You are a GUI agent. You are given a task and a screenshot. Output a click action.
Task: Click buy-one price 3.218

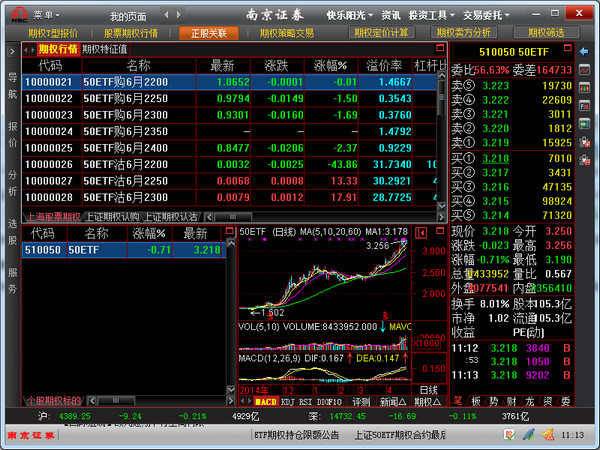495,158
